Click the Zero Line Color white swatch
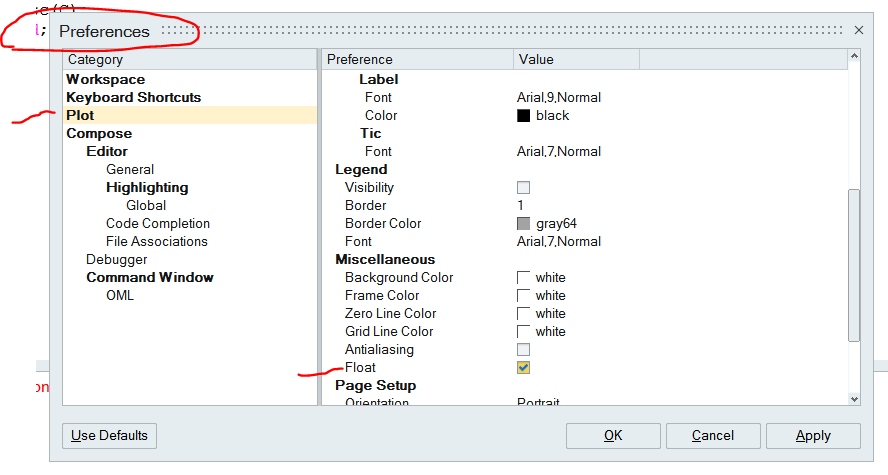Screen dimensions: 888x475 [523, 314]
